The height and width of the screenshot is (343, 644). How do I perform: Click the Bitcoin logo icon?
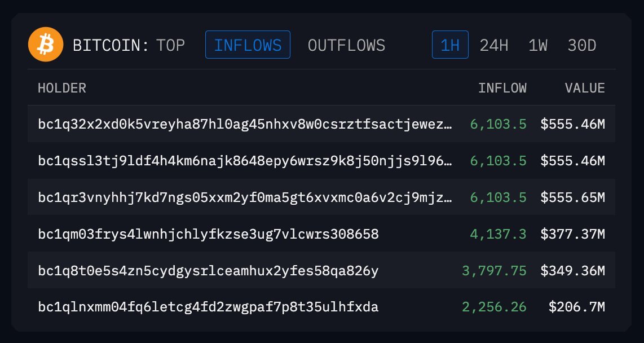click(46, 45)
